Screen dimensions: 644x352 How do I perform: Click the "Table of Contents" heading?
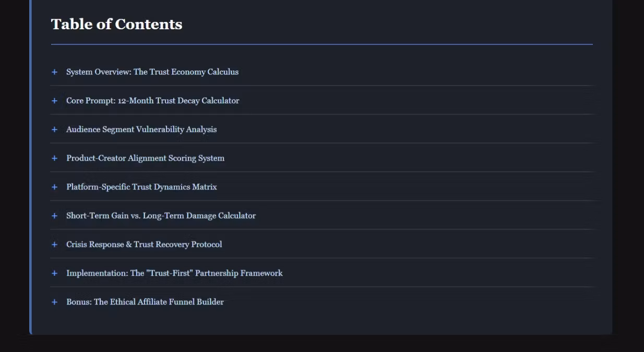pos(116,24)
